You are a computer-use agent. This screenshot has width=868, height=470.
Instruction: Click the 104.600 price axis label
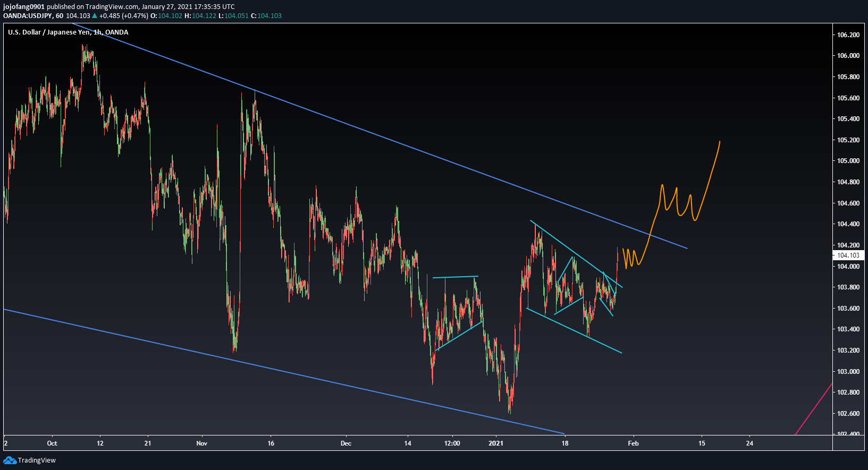point(848,203)
